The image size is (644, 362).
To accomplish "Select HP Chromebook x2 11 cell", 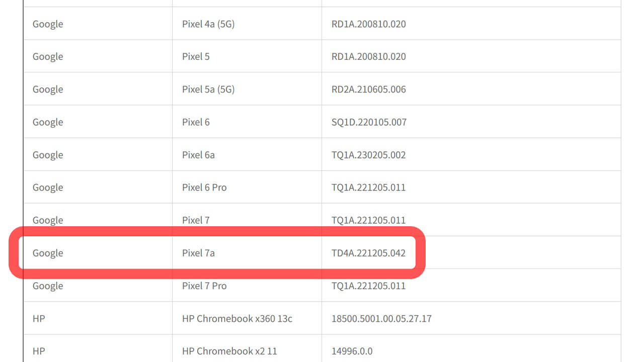I will coord(229,351).
